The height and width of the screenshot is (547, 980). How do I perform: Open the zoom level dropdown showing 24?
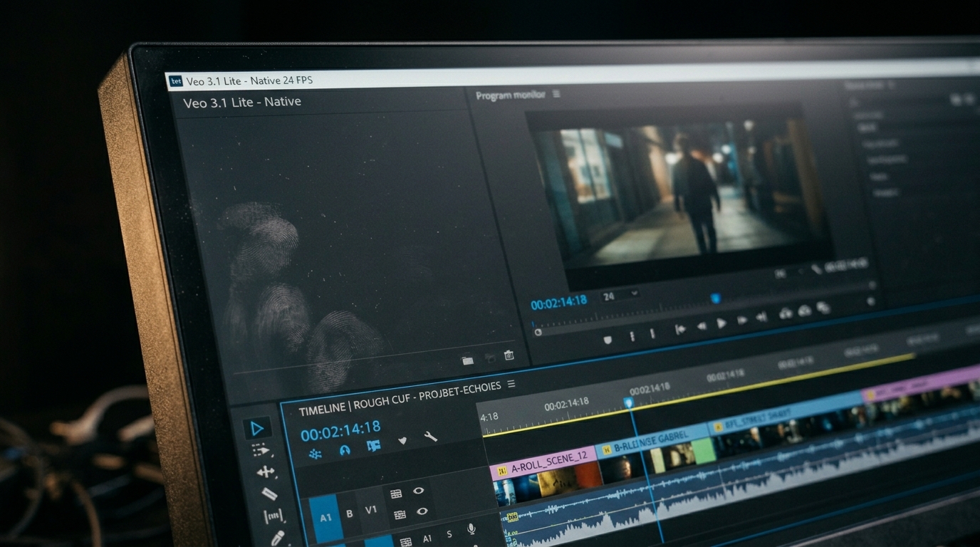(x=620, y=295)
